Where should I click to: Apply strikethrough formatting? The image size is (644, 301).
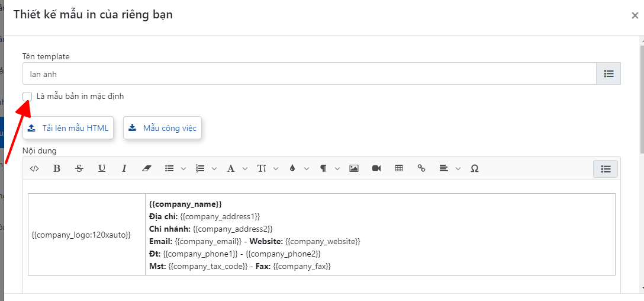pos(79,168)
